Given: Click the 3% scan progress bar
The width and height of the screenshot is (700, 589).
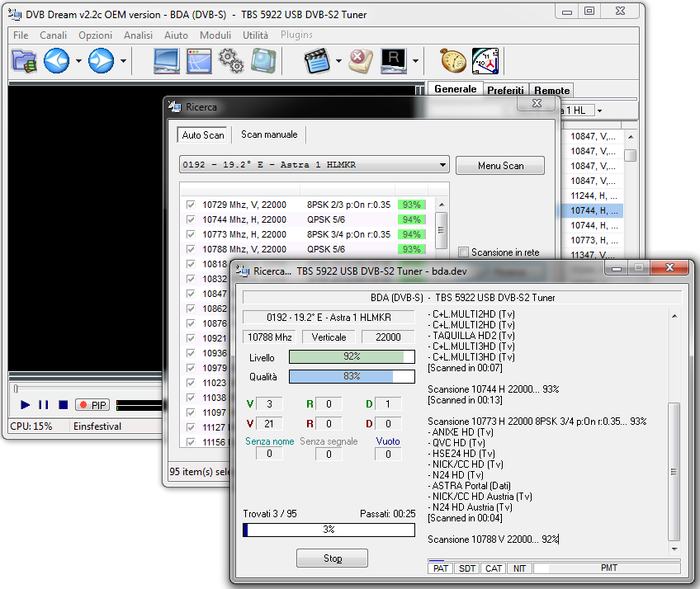Looking at the screenshot, I should [329, 530].
